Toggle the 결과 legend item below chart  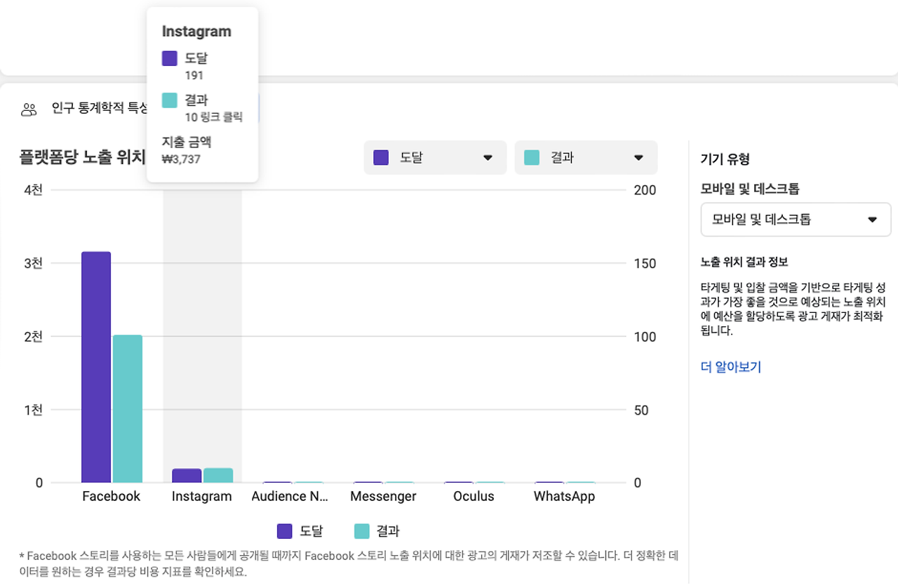pyautogui.click(x=377, y=531)
